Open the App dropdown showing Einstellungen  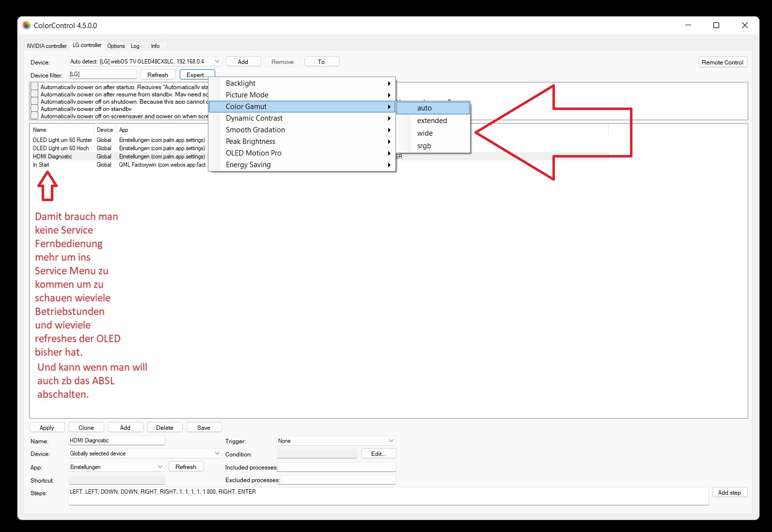point(116,467)
